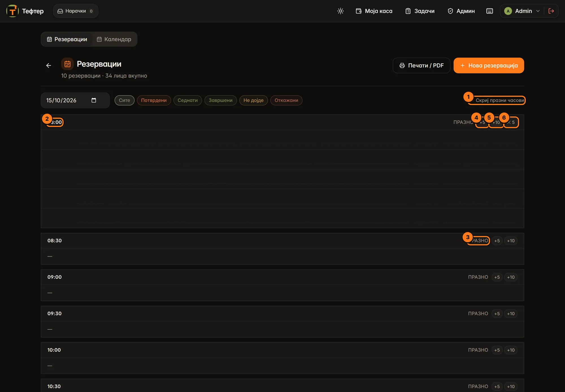This screenshot has width=565, height=392.
Task: Open the Админ section
Action: pyautogui.click(x=461, y=11)
